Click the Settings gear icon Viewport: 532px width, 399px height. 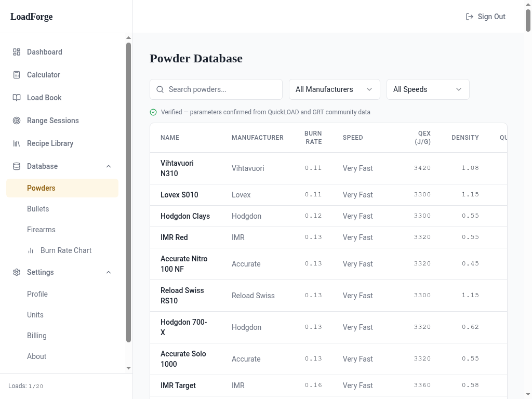(x=17, y=272)
